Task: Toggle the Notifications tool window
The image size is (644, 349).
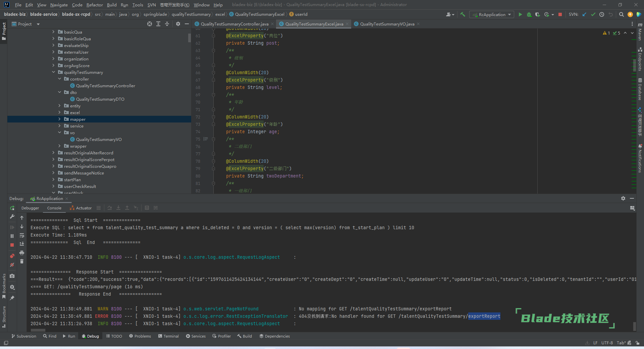Action: click(640, 158)
